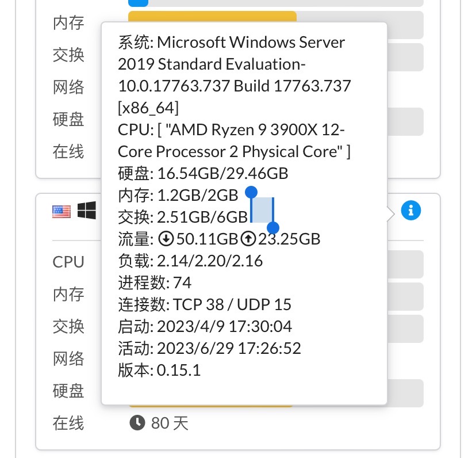Image resolution: width=476 pixels, height=458 pixels.
Task: Click the United States flag icon
Action: click(62, 211)
